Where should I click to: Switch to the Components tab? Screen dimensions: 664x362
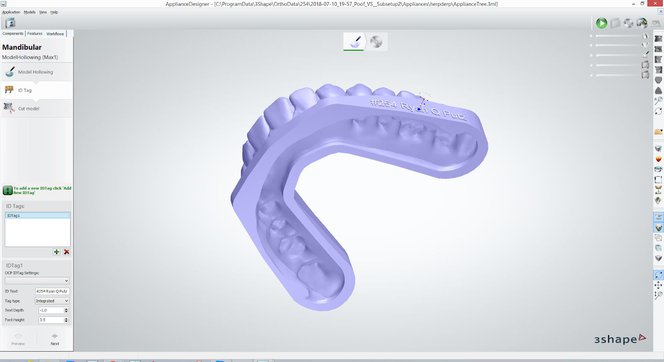pyautogui.click(x=13, y=33)
